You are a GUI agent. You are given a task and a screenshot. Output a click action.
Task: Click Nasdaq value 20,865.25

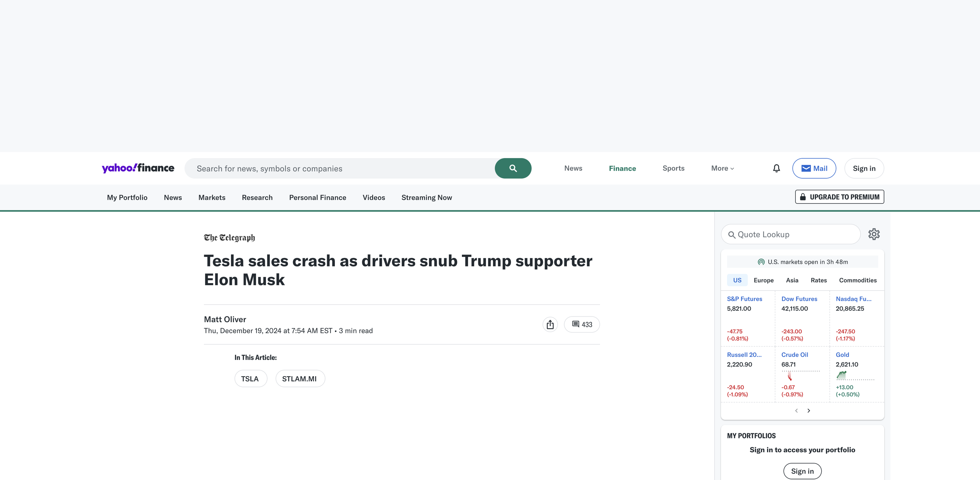(x=850, y=309)
